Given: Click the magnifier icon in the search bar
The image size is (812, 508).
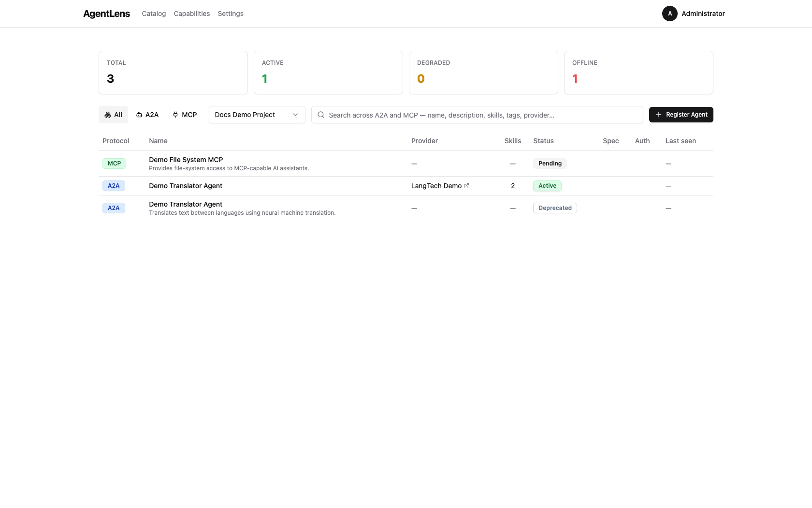Looking at the screenshot, I should (x=321, y=115).
